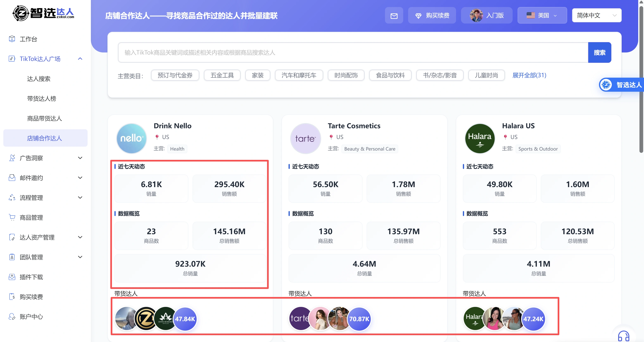Open the 简体中文 language dropdown

[596, 15]
